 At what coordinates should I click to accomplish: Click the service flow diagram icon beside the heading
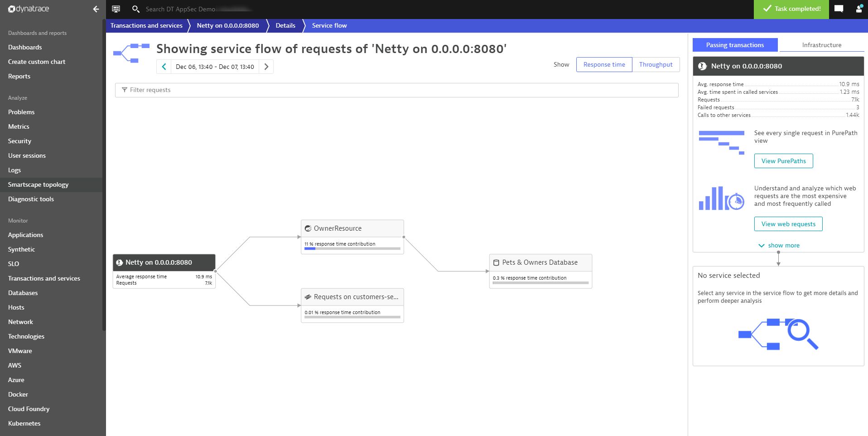pyautogui.click(x=132, y=53)
